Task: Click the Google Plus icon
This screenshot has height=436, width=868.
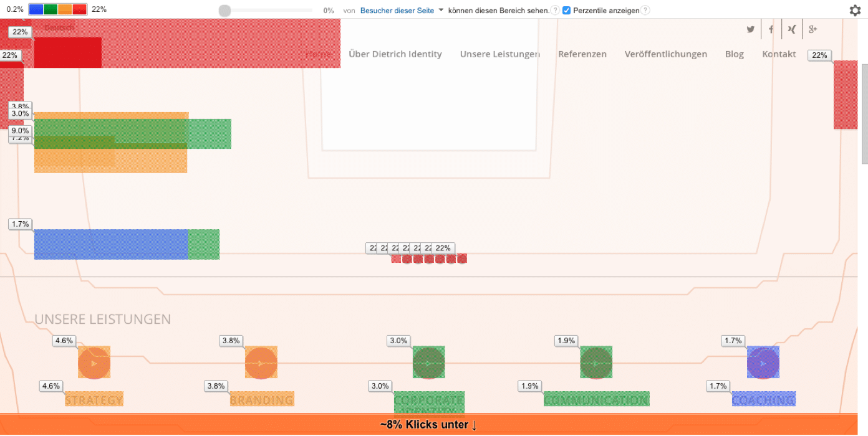Action: 813,29
